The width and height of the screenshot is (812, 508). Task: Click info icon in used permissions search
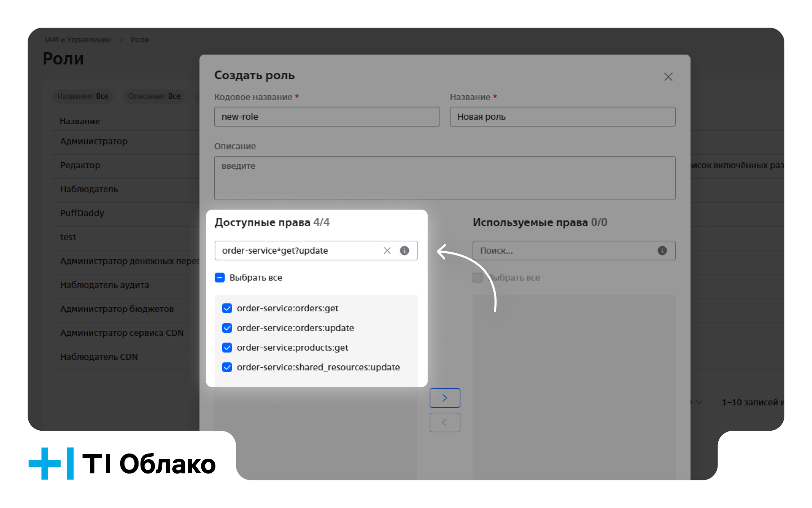pos(662,250)
